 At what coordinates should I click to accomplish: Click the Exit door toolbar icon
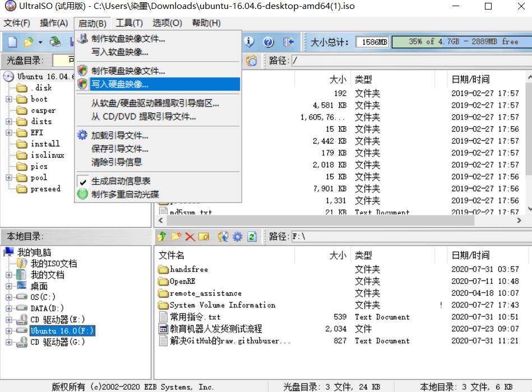[288, 41]
